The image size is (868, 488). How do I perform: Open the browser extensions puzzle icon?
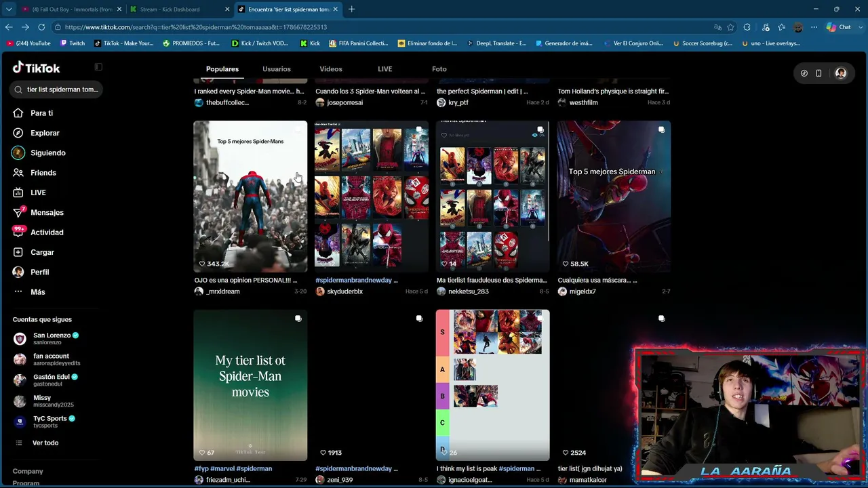click(x=747, y=27)
